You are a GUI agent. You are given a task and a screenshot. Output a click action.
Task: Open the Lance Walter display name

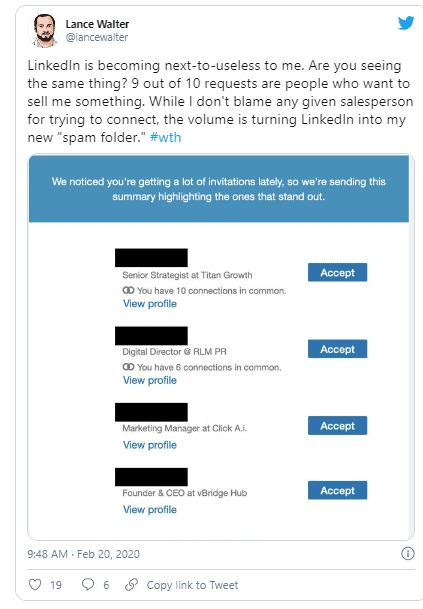coord(97,24)
